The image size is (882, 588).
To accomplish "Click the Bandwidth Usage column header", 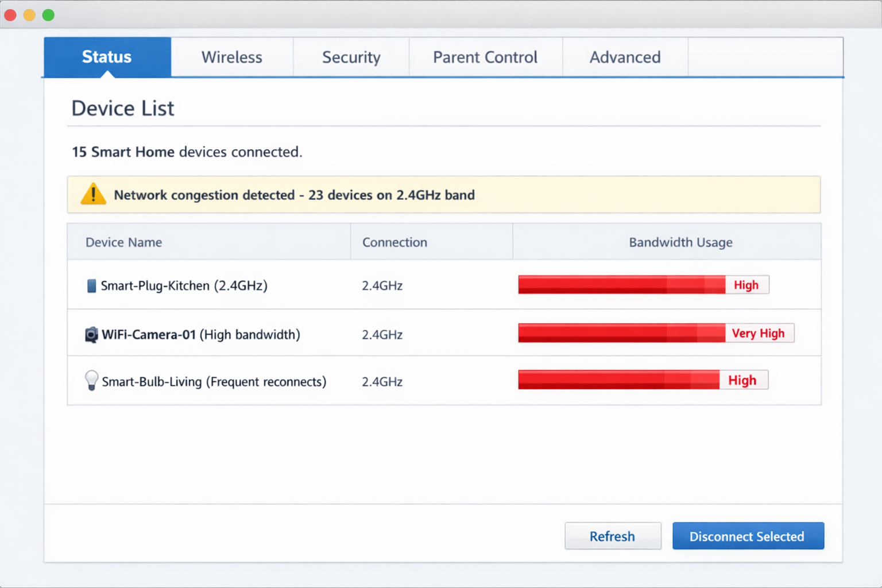I will [x=680, y=242].
